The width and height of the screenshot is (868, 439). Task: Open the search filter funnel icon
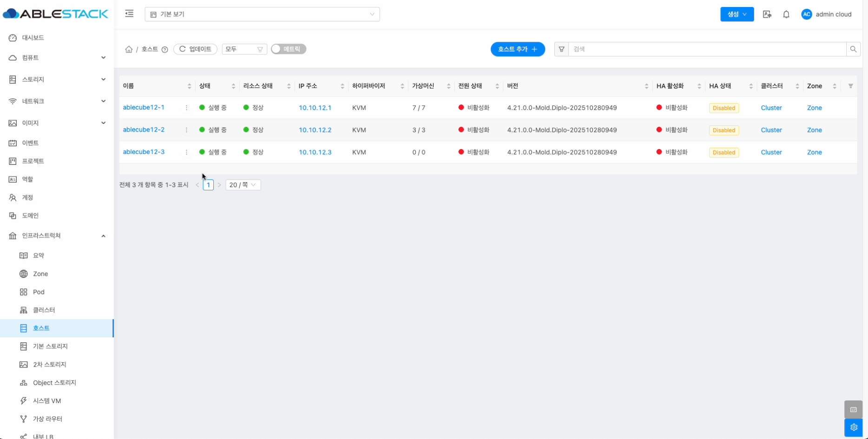click(x=561, y=49)
